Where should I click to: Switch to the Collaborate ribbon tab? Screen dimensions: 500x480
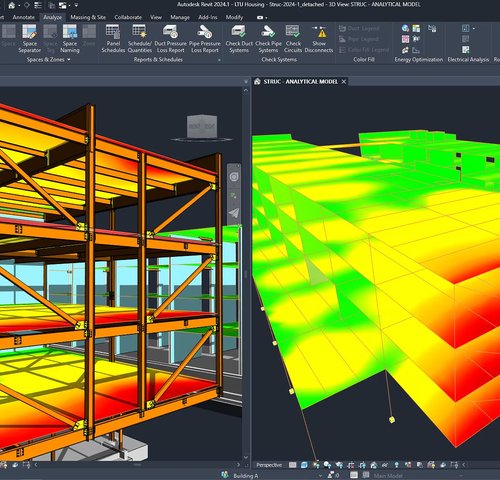click(x=128, y=17)
